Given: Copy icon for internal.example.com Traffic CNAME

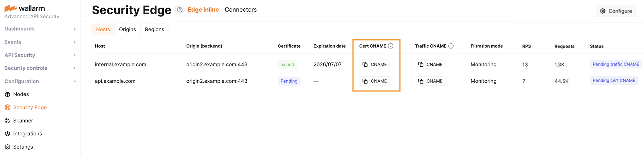Looking at the screenshot, I should click(421, 64).
